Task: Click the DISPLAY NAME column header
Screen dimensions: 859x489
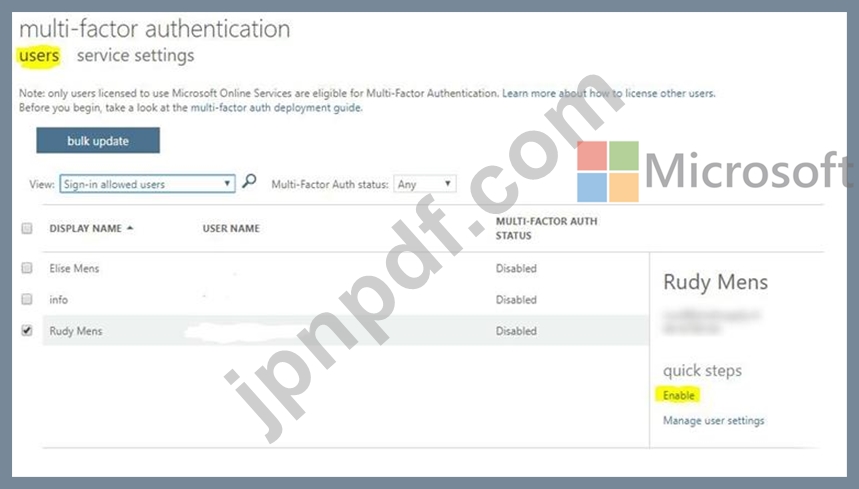Action: [x=85, y=228]
